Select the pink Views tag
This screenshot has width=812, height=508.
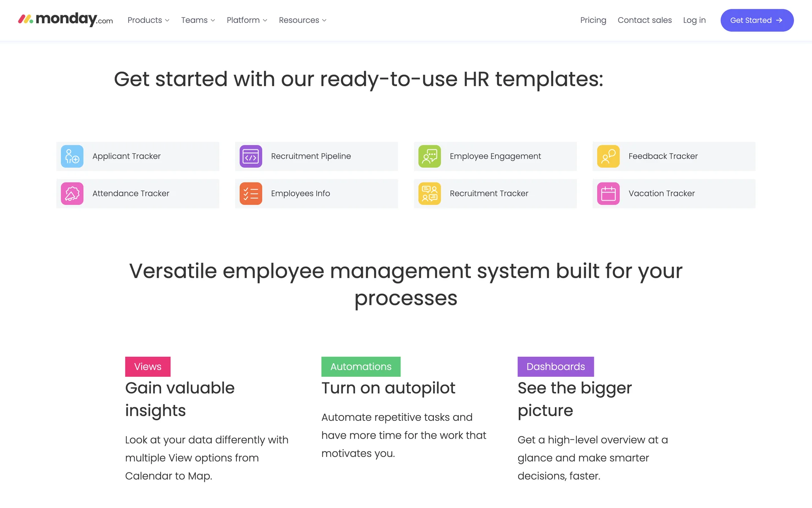coord(148,367)
